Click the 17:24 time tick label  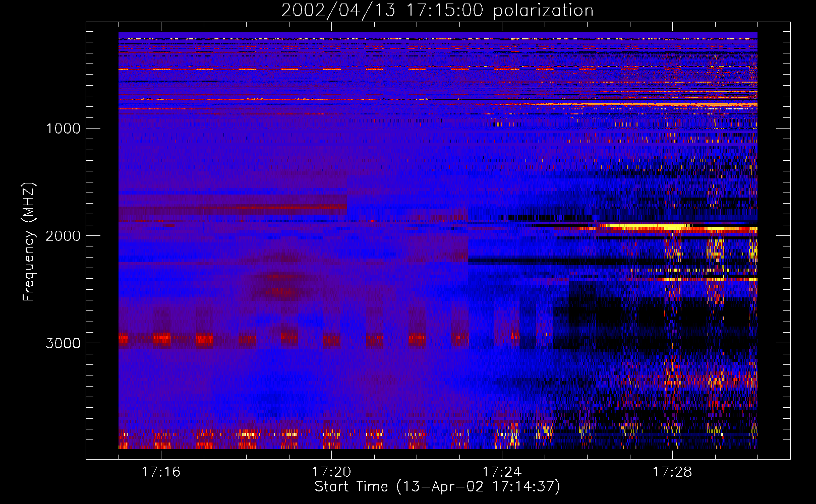502,472
